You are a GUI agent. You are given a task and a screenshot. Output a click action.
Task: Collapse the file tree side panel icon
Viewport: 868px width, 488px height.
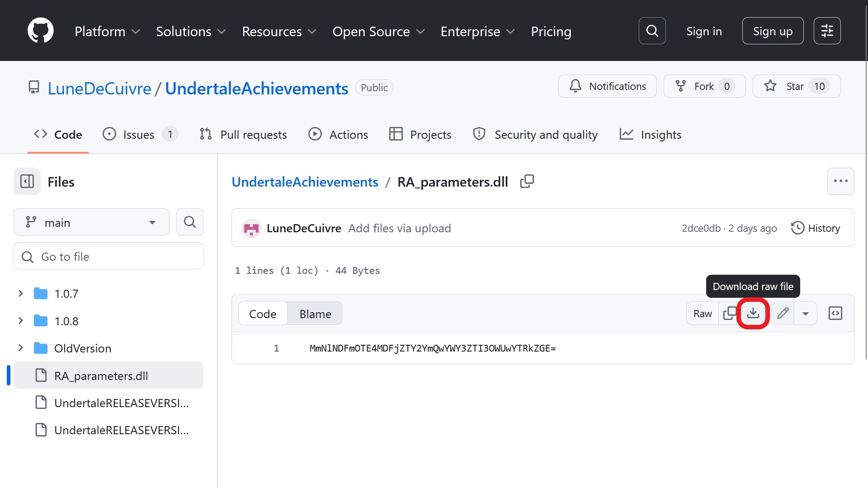coord(27,181)
